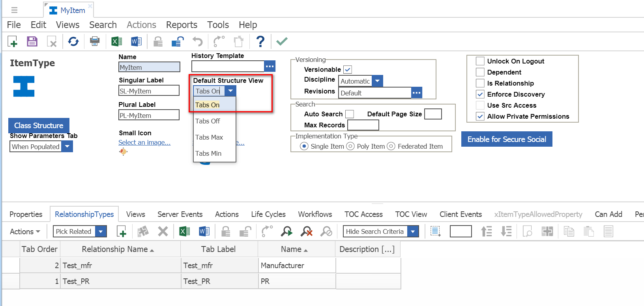Open the hamburger navigation menu

point(15,10)
